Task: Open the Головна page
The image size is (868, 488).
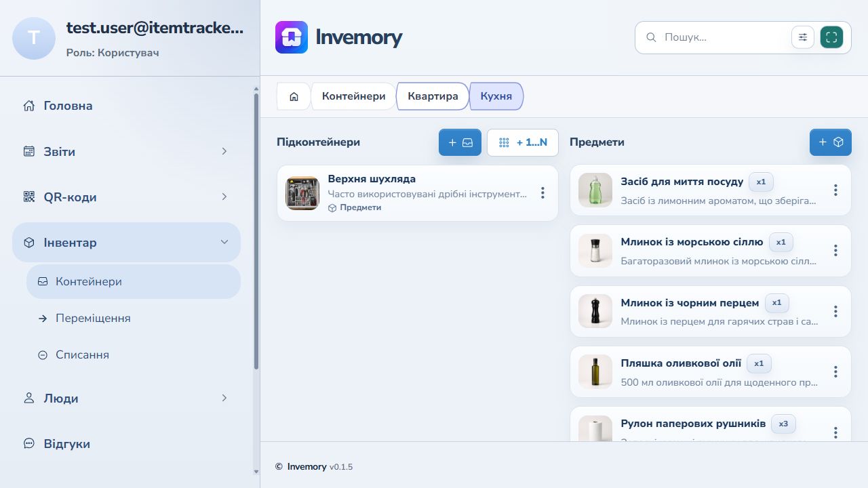Action: 126,106
